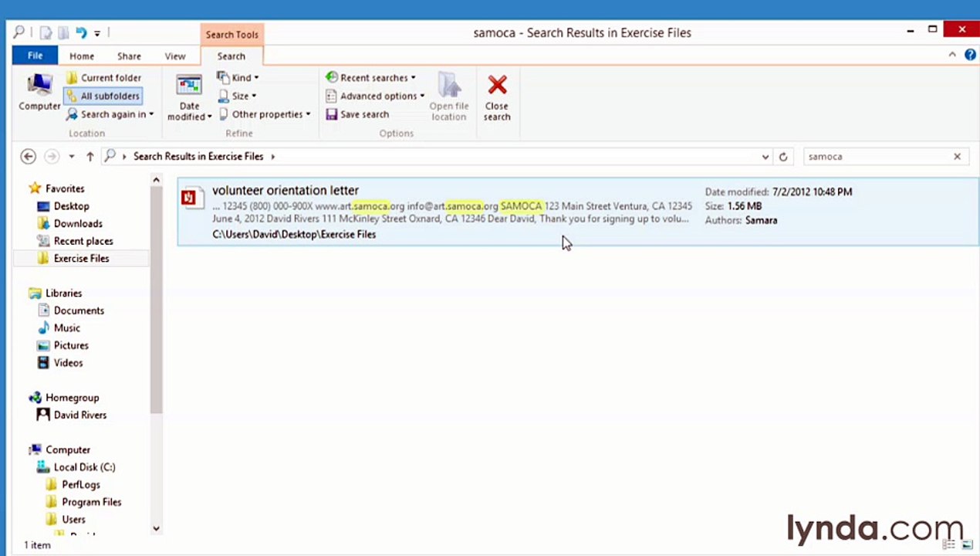The height and width of the screenshot is (556, 980).
Task: Open Desktop in Favorites
Action: [x=71, y=206]
